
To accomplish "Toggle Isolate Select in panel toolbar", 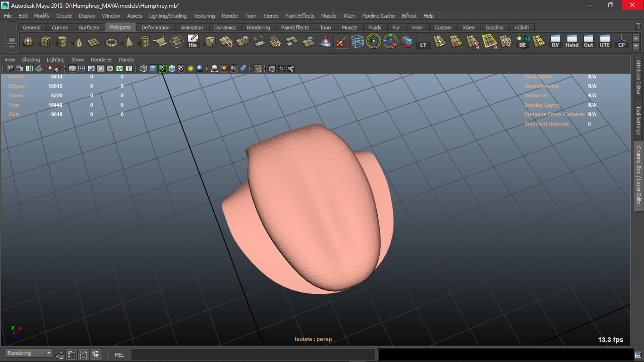I will click(258, 69).
